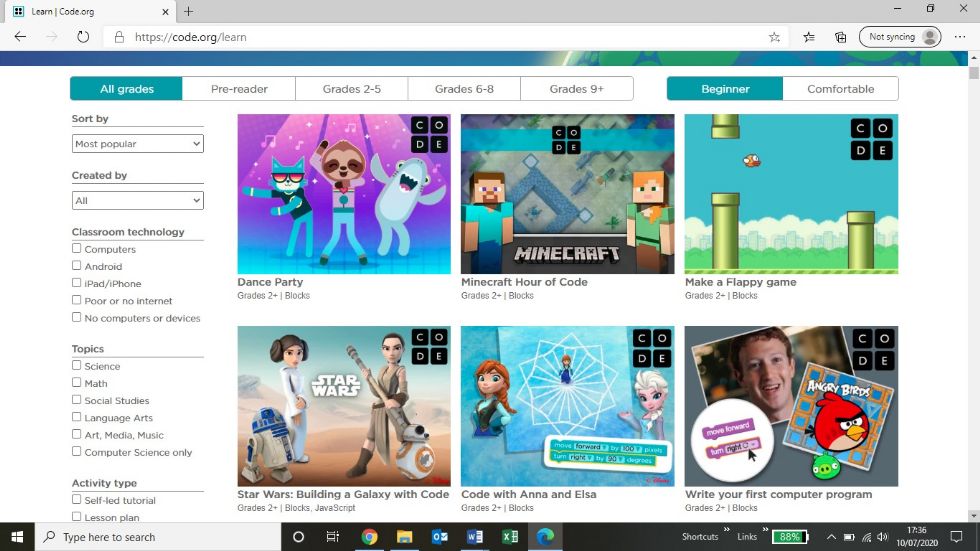Screen dimensions: 980x551
Task: Open Task View on the taskbar
Action: [332, 537]
